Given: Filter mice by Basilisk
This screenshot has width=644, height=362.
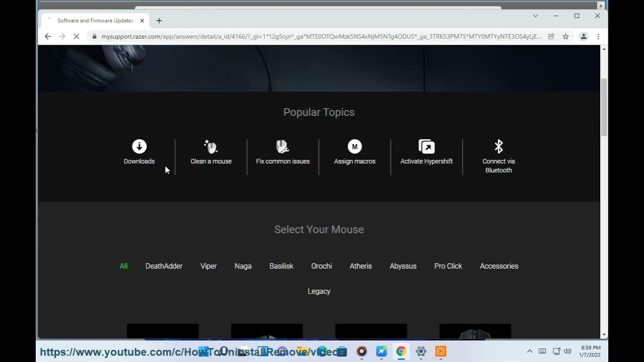Looking at the screenshot, I should point(281,266).
